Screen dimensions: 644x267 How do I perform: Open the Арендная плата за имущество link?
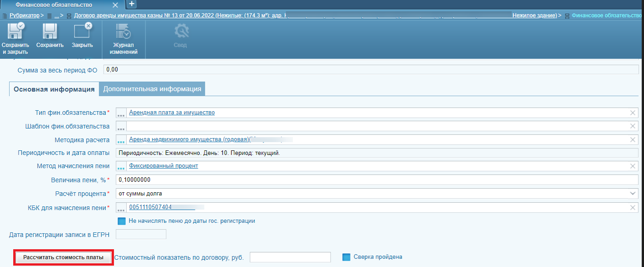coord(172,113)
